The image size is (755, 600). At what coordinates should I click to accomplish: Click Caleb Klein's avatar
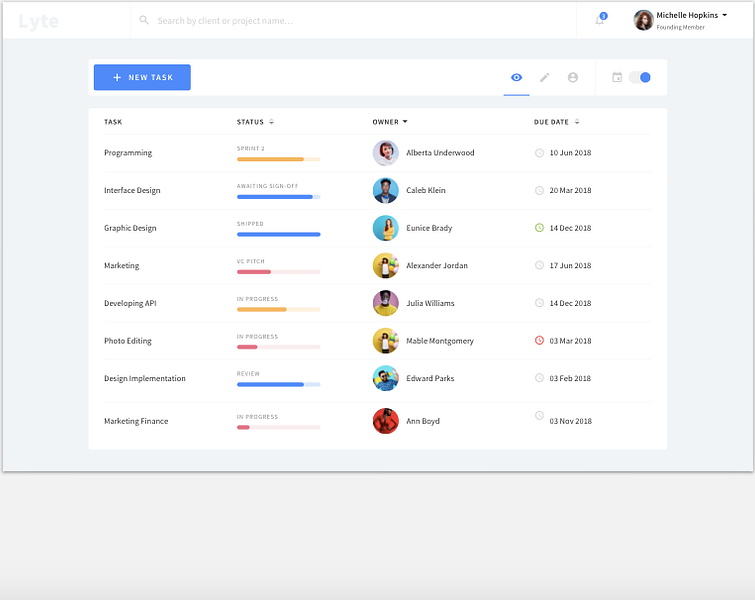pos(386,190)
